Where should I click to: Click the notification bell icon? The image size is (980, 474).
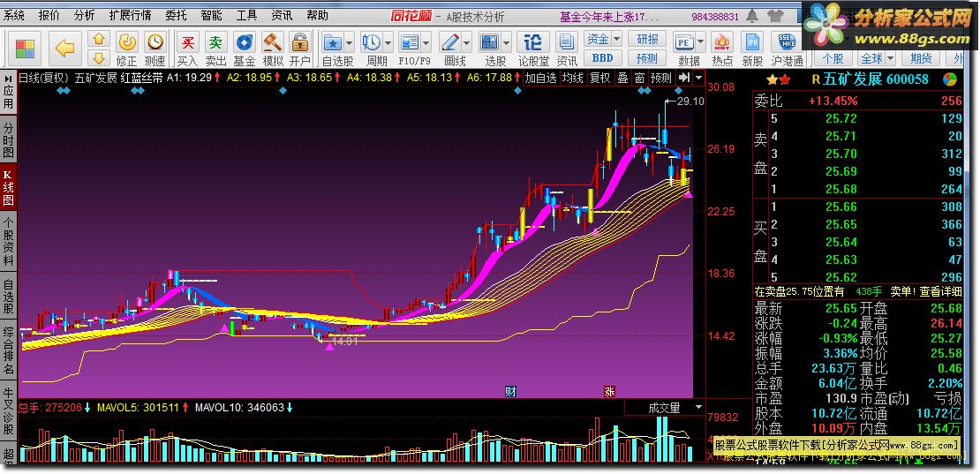point(753,16)
